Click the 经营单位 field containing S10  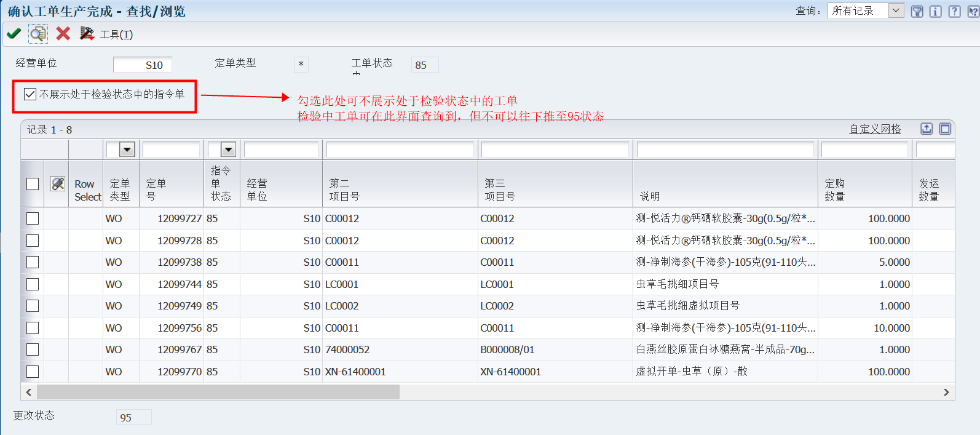pos(143,65)
